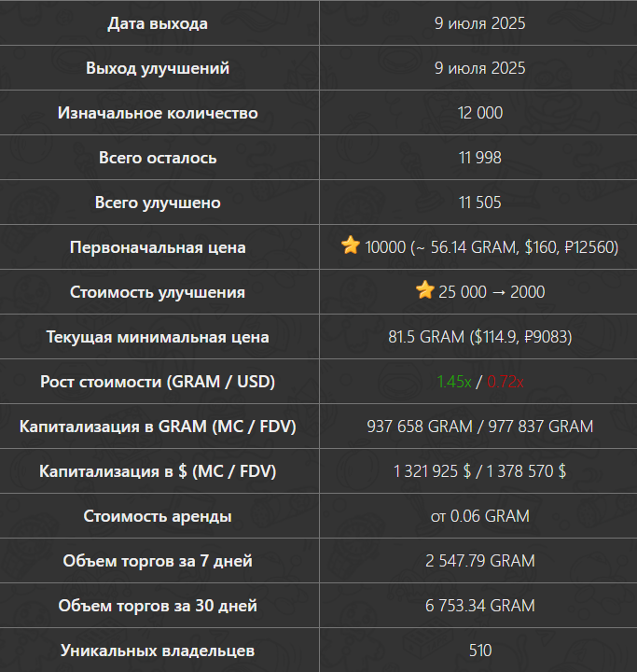Image resolution: width=637 pixels, height=672 pixels.
Task: Click the 30-day trading volume 6 753.34 GRAM
Action: pos(479,606)
